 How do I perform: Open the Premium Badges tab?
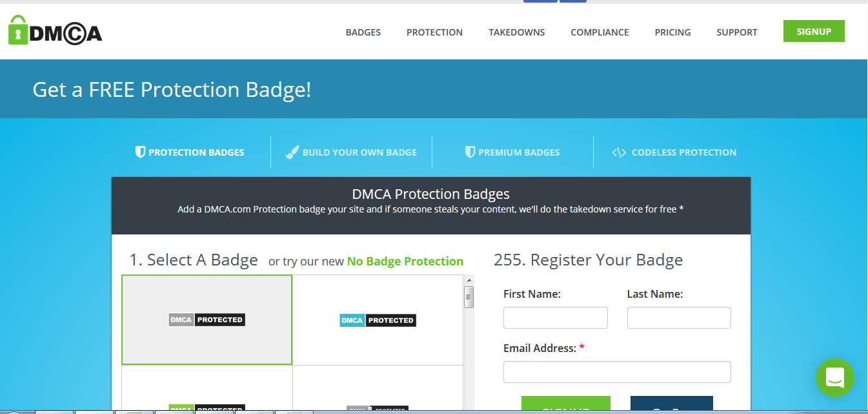tap(512, 152)
